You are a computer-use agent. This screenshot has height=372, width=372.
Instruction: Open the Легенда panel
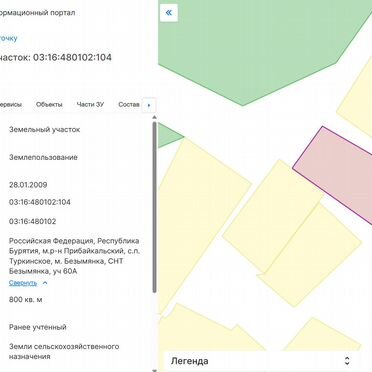pos(190,361)
